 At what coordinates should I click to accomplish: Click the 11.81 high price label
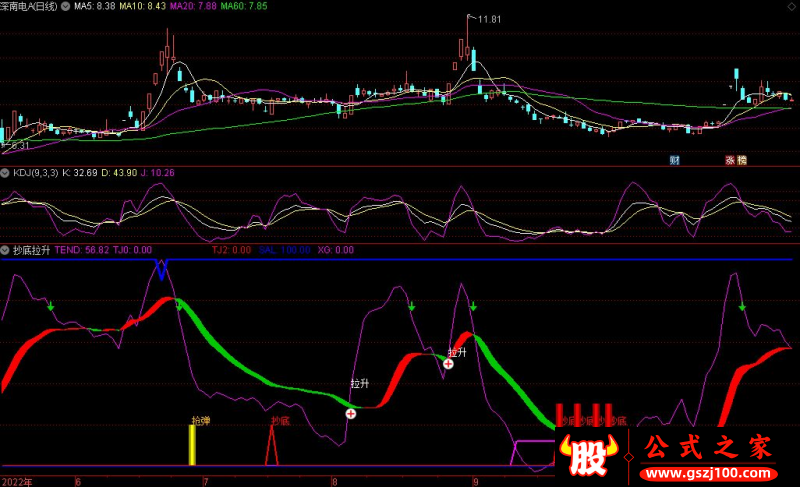(x=489, y=20)
